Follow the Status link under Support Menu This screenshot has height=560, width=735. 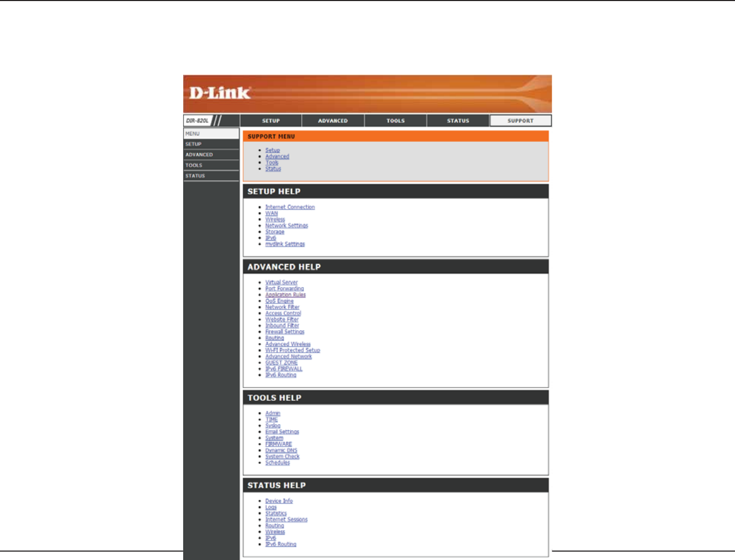click(x=273, y=169)
